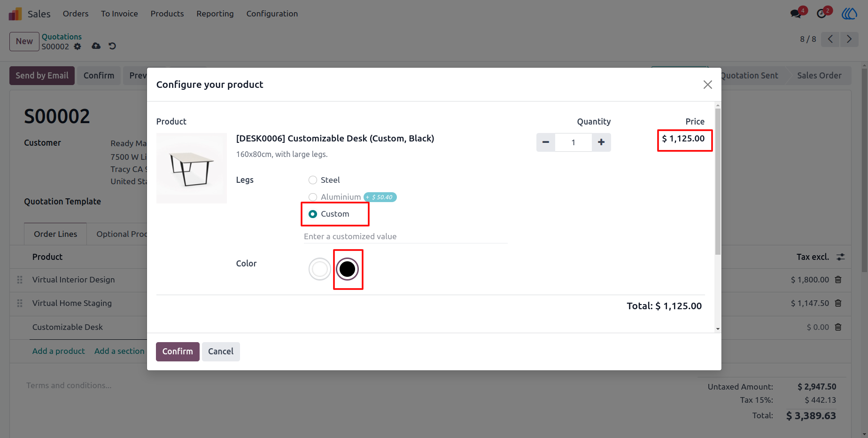The image size is (868, 438).
Task: Click the company logo icon top right
Action: click(x=849, y=14)
